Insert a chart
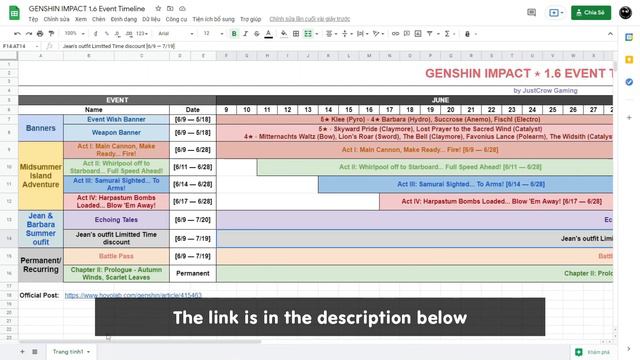This screenshot has height=360, width=640. [x=418, y=33]
